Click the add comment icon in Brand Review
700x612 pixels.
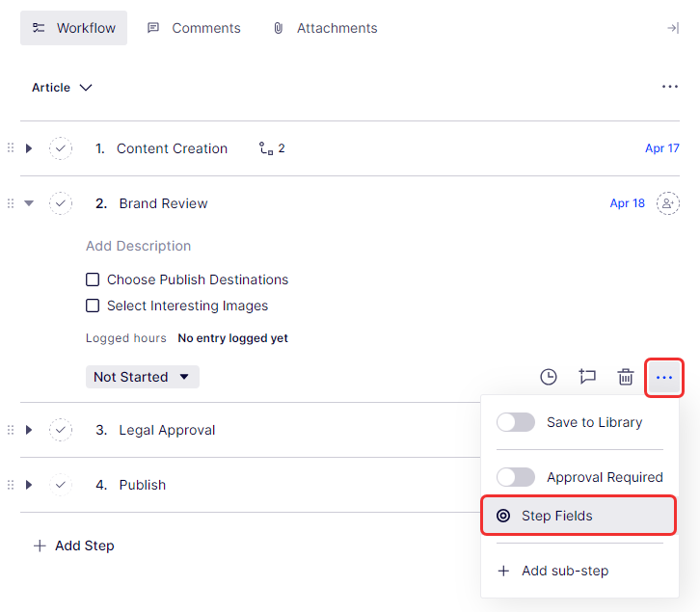[587, 377]
